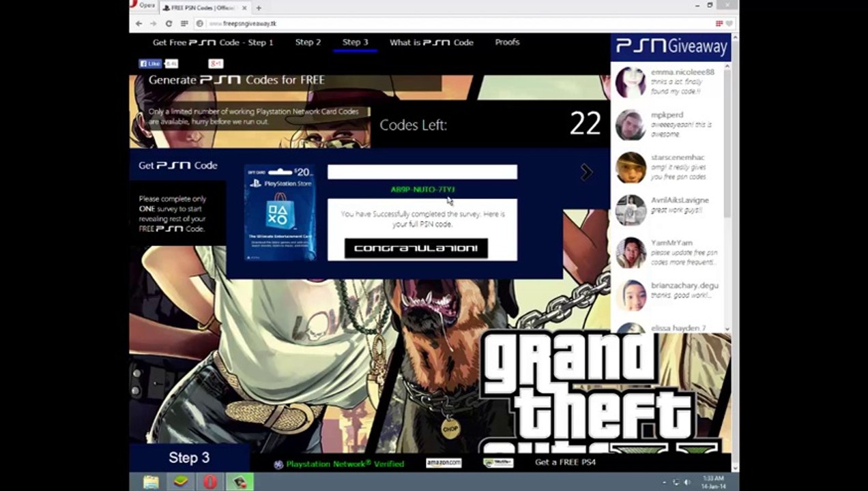
Task: Click YamMrYam's profile picture
Action: 631,253
